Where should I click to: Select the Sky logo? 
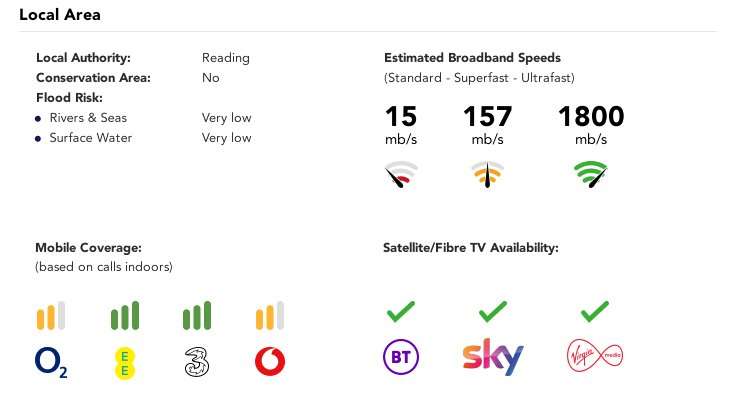(x=493, y=356)
